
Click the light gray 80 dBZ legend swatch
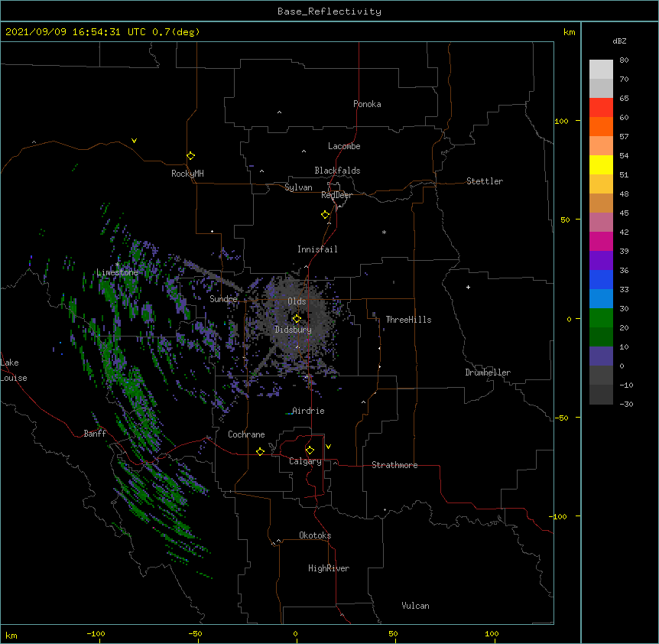(601, 70)
